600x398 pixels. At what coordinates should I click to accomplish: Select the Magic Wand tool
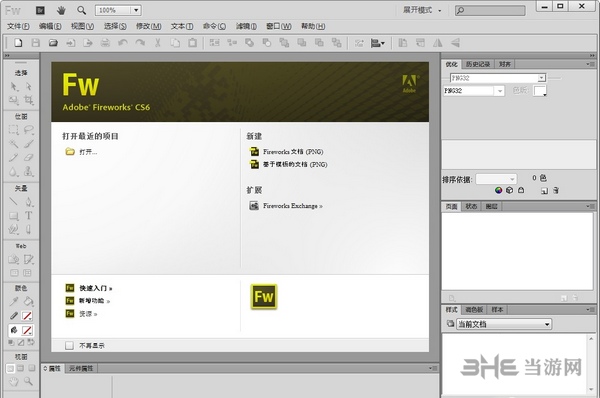(x=14, y=144)
